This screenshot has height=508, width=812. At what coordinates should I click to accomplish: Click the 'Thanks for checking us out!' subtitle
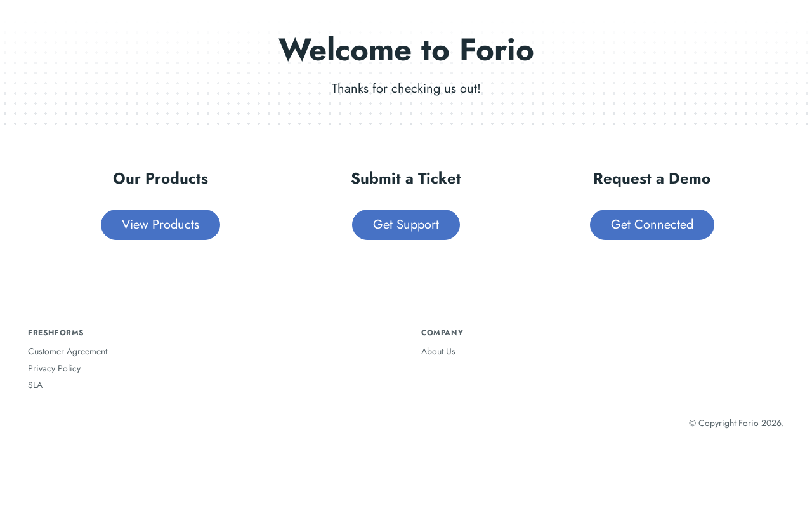click(406, 89)
